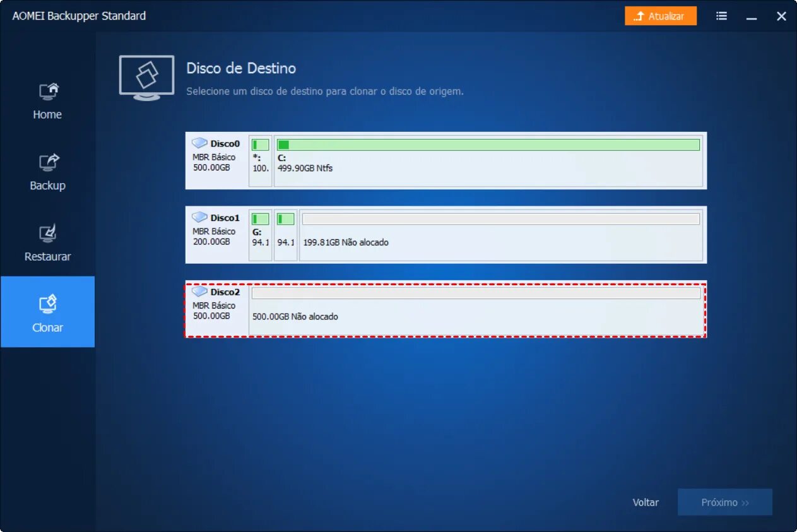Click the destination disk monitor icon

(146, 78)
